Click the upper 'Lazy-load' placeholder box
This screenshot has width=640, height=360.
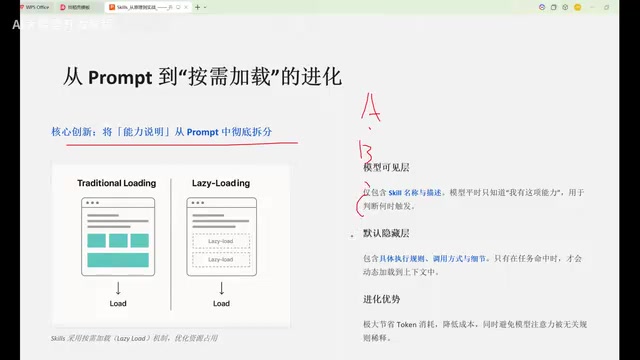221,241
